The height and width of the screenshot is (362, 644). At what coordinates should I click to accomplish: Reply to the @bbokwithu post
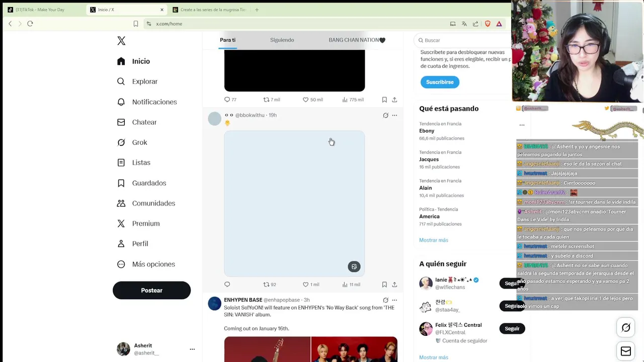(227, 284)
